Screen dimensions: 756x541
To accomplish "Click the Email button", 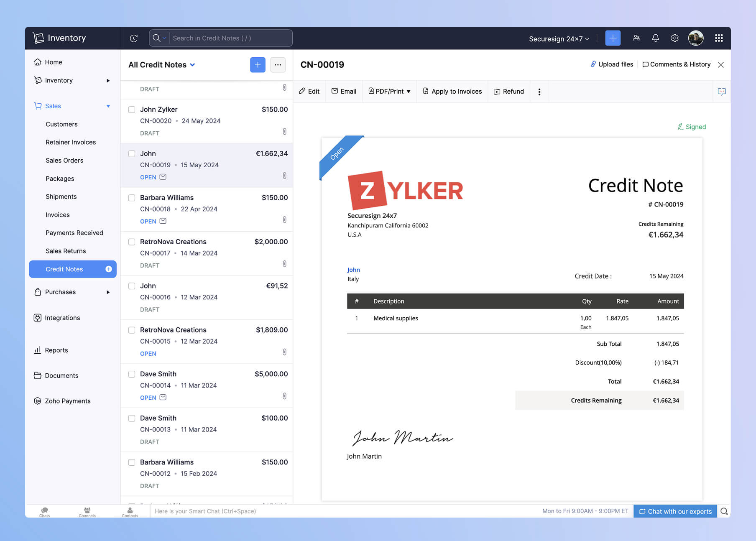I will [344, 92].
